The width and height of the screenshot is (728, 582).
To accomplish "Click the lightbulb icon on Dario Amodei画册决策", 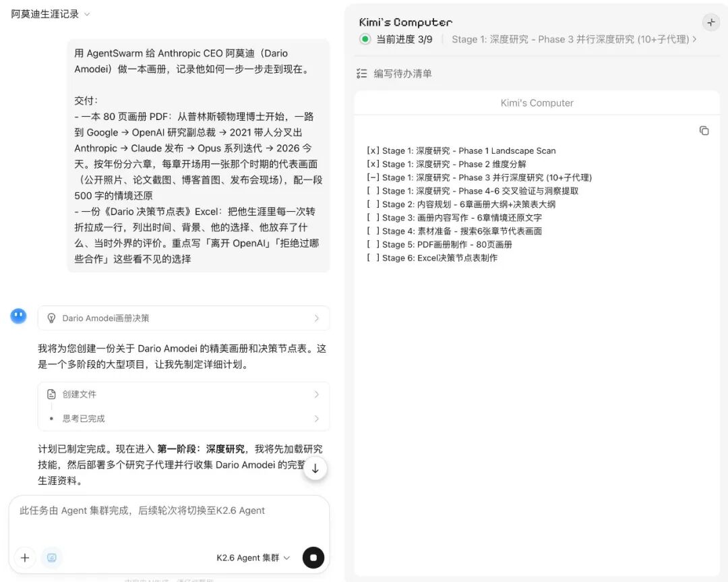I will [x=51, y=318].
